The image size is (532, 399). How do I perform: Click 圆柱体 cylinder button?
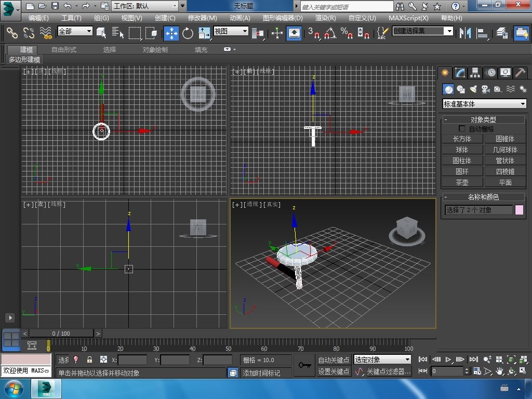click(462, 161)
